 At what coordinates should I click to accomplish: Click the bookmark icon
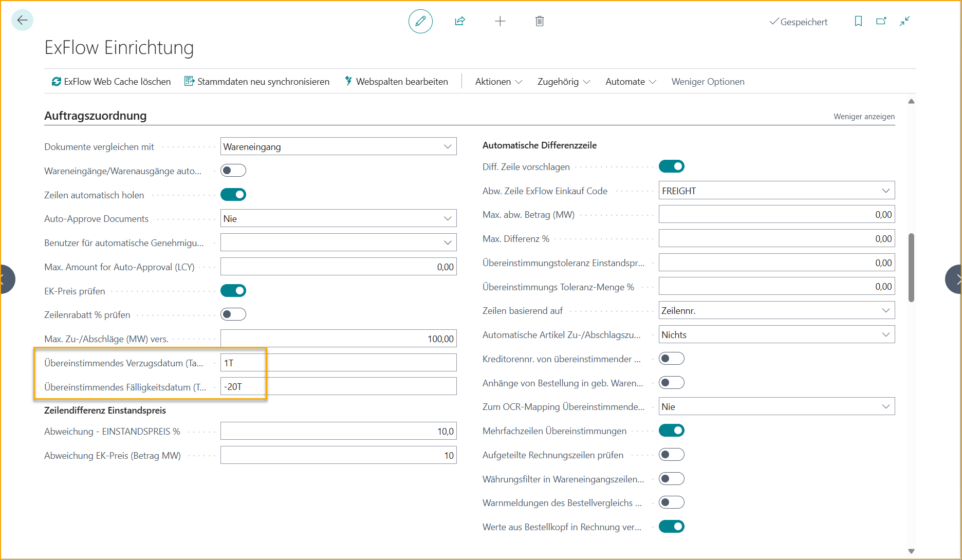pyautogui.click(x=858, y=21)
